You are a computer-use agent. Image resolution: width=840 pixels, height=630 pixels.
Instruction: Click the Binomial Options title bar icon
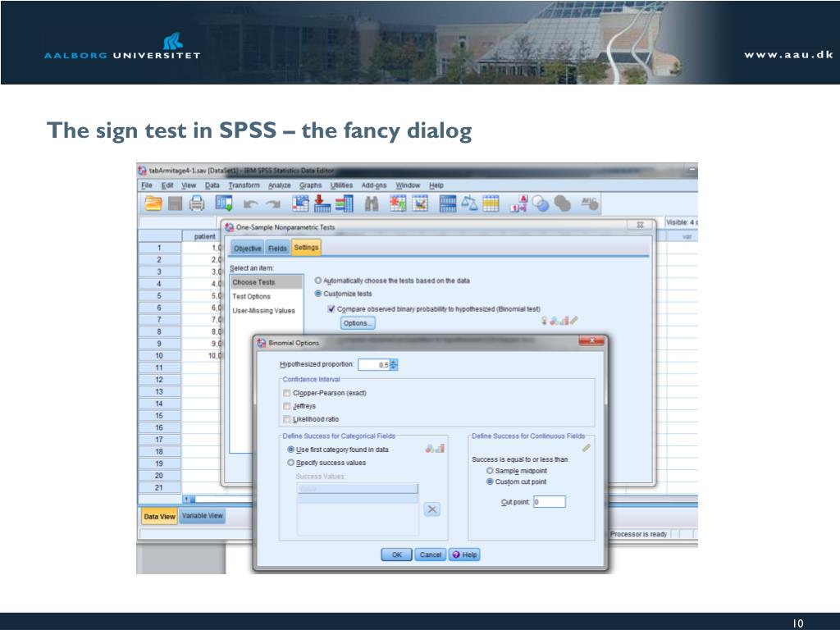click(262, 342)
